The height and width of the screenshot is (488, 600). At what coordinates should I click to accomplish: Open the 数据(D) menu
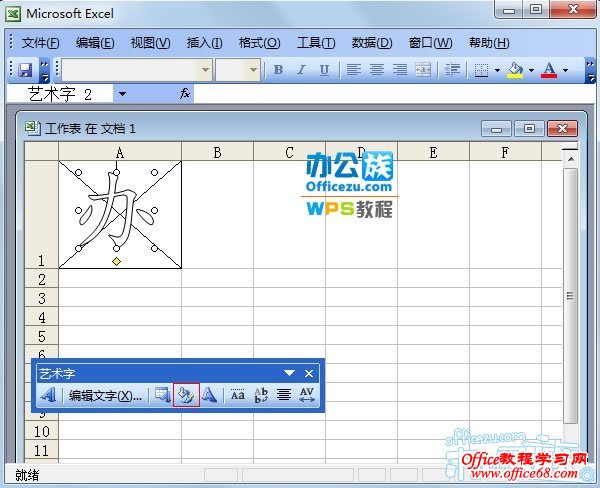tap(372, 43)
